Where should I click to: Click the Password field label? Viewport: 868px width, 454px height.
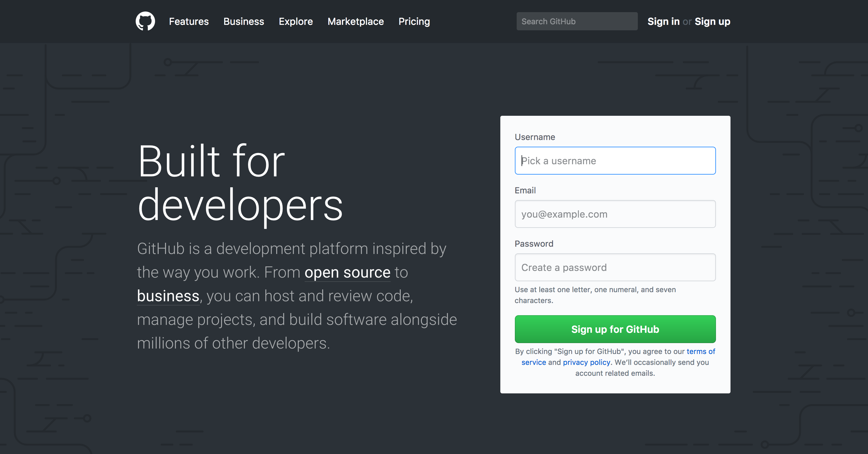pyautogui.click(x=534, y=244)
